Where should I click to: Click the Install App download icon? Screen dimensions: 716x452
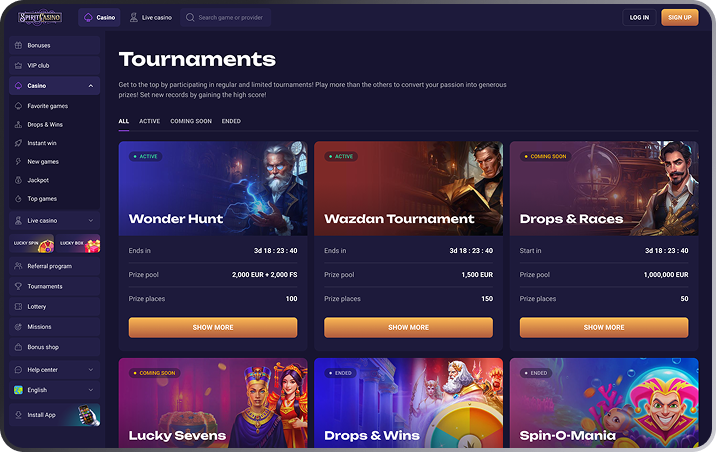pyautogui.click(x=18, y=415)
